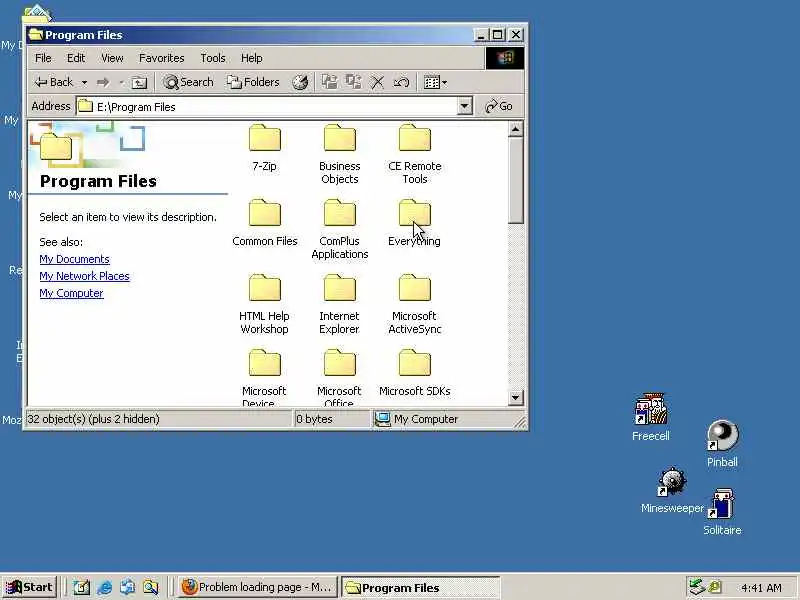Image resolution: width=800 pixels, height=600 pixels.
Task: Click the Start button
Action: [x=30, y=587]
